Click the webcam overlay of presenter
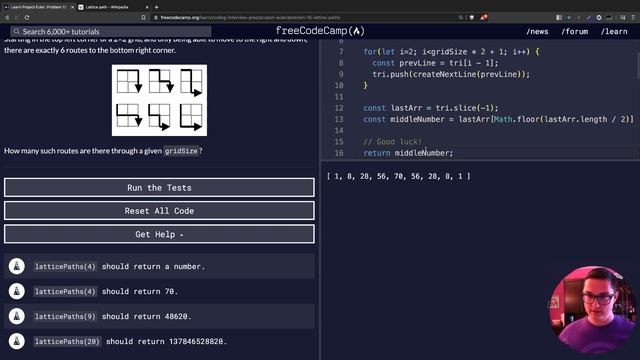 593,310
